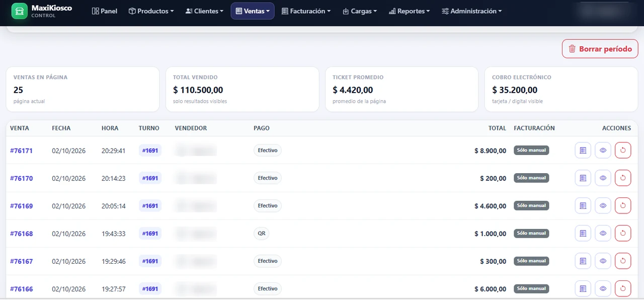Viewport: 644px width, 300px height.
Task: View details eye icon for sale #76167
Action: click(603, 261)
